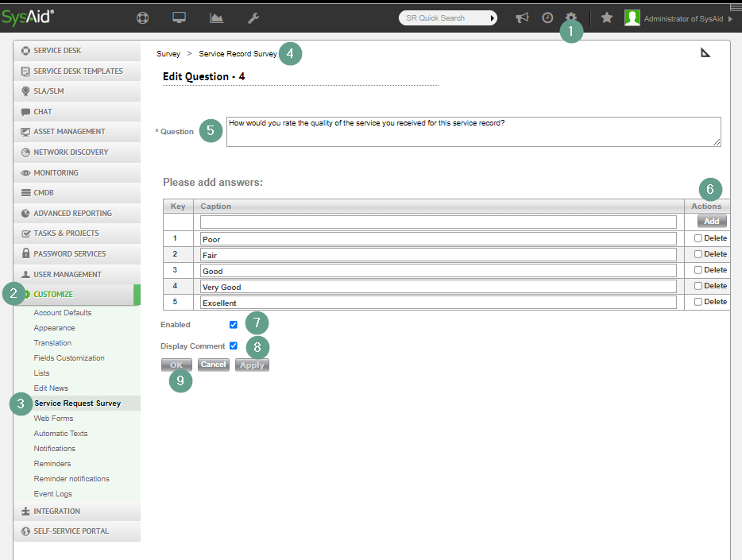Collapse the Customize section

pyautogui.click(x=76, y=294)
